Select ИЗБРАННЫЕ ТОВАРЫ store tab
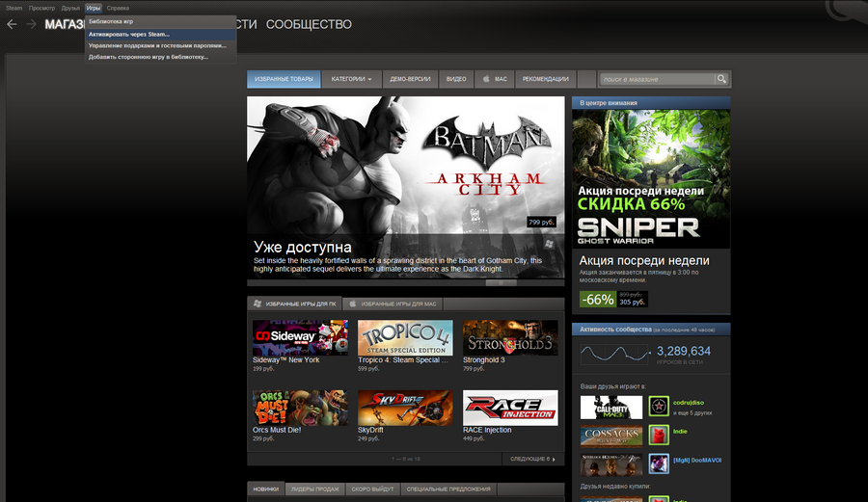Viewport: 868px width, 502px height. 284,79
